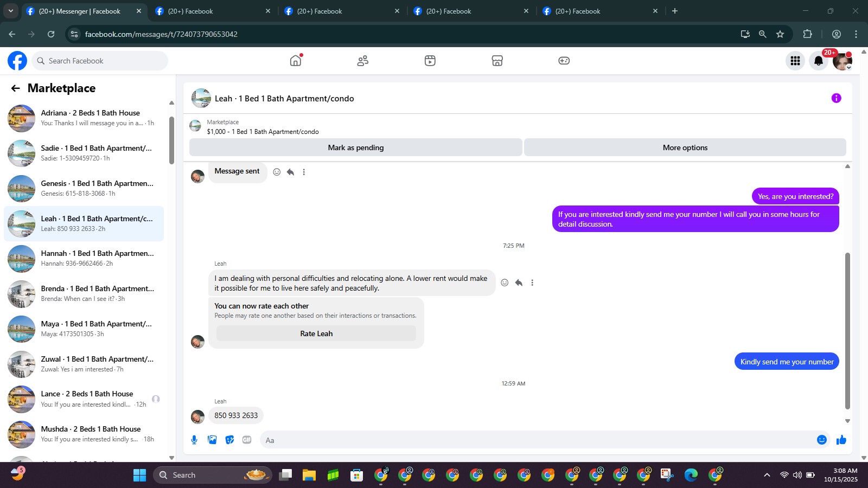Open conversation information icon
This screenshot has height=488, width=868.
[836, 98]
